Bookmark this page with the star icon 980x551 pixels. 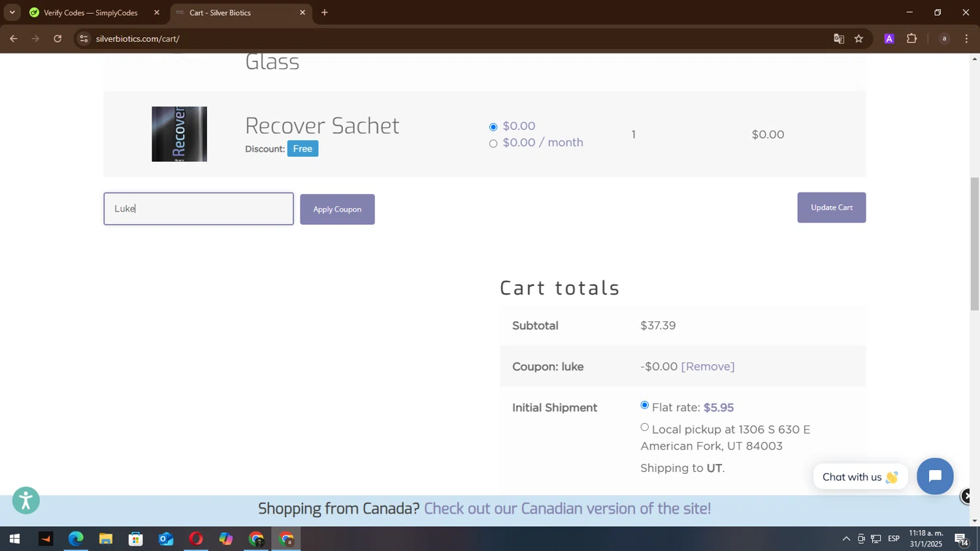coord(859,39)
